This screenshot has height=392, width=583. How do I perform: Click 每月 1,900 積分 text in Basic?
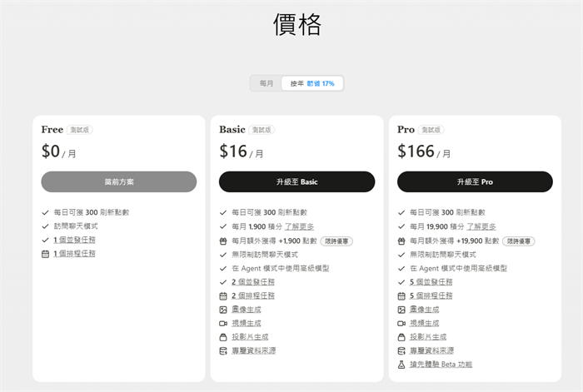click(257, 226)
